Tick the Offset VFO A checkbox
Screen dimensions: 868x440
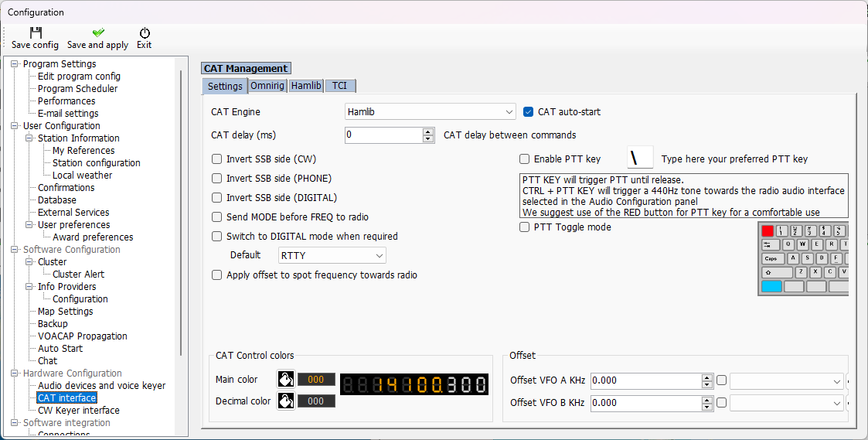pos(721,380)
